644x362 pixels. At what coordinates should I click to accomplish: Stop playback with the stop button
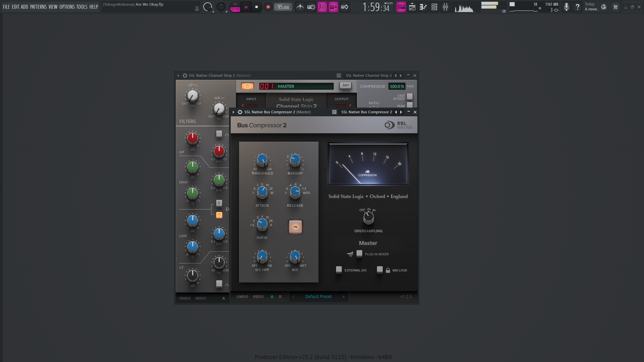pyautogui.click(x=257, y=7)
